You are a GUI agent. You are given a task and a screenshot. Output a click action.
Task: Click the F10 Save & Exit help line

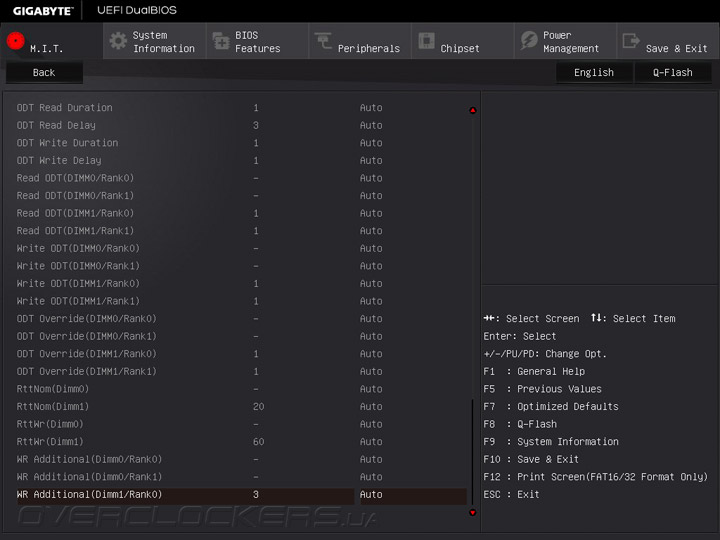[531, 459]
